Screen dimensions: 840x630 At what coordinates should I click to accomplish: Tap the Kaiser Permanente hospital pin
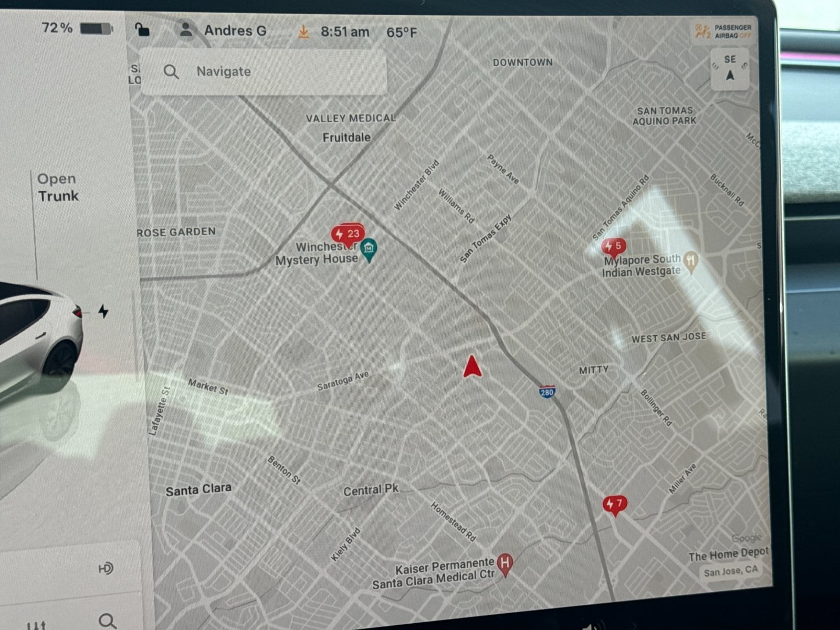[505, 564]
